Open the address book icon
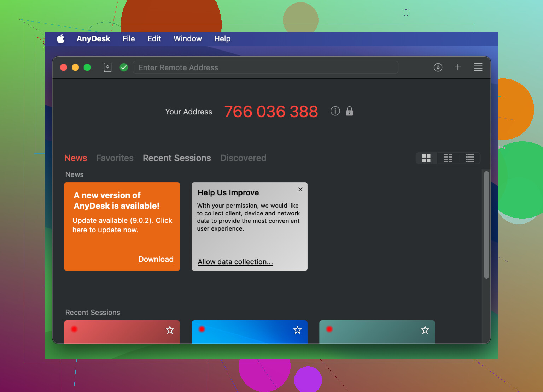Viewport: 543px width, 392px height. (x=107, y=67)
